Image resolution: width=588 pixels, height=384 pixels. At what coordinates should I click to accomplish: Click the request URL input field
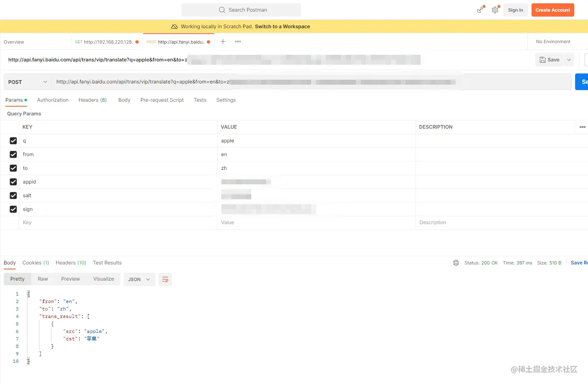point(311,82)
